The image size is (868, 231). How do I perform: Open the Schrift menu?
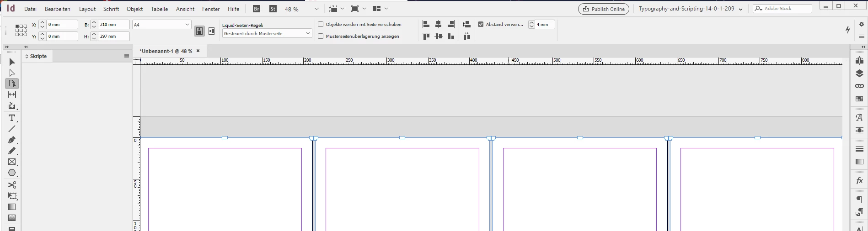[111, 9]
